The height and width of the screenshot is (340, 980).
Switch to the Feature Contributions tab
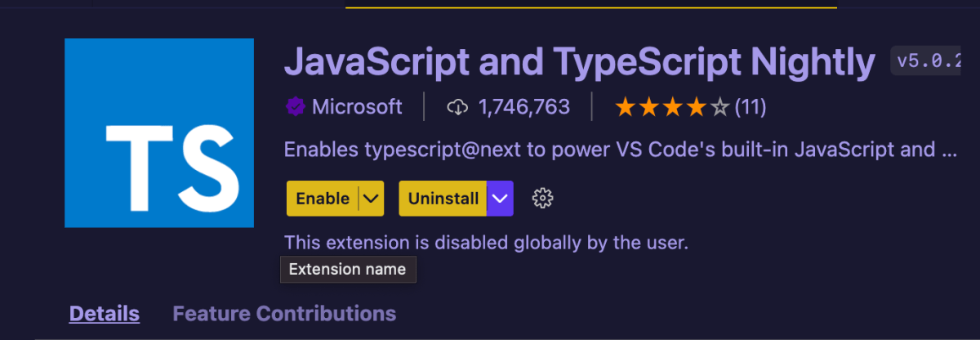(x=284, y=313)
